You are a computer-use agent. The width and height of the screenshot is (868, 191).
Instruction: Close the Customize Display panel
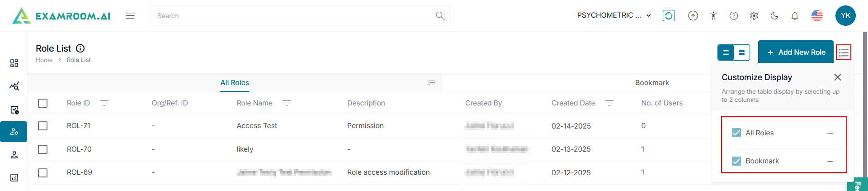pyautogui.click(x=838, y=77)
